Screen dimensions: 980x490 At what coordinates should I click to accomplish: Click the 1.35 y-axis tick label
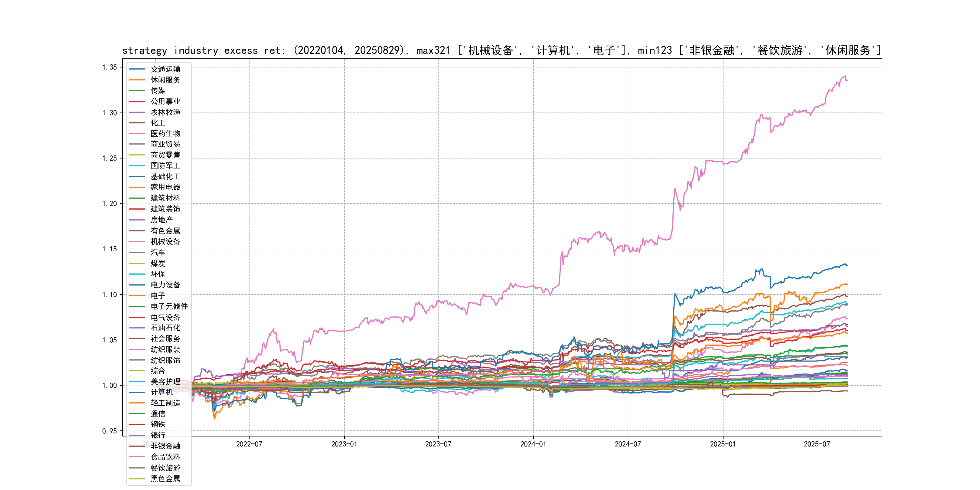109,67
